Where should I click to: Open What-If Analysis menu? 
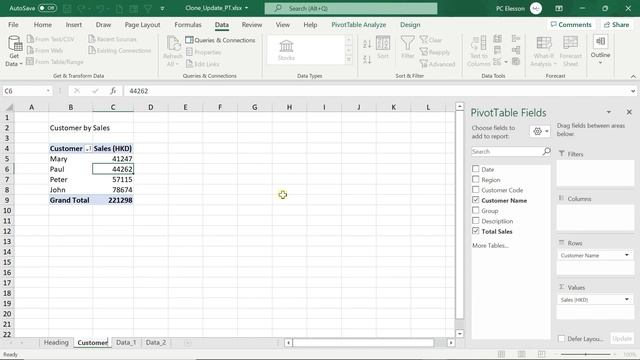(543, 51)
